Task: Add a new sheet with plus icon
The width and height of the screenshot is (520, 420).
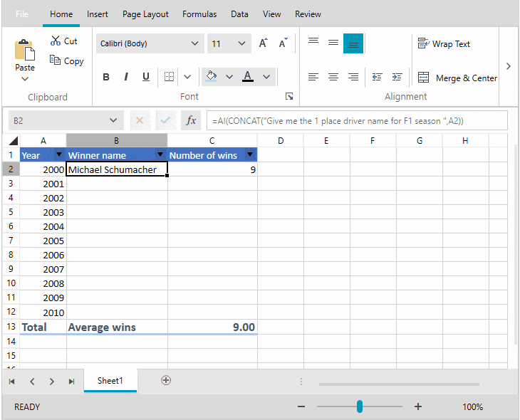Action: (166, 380)
